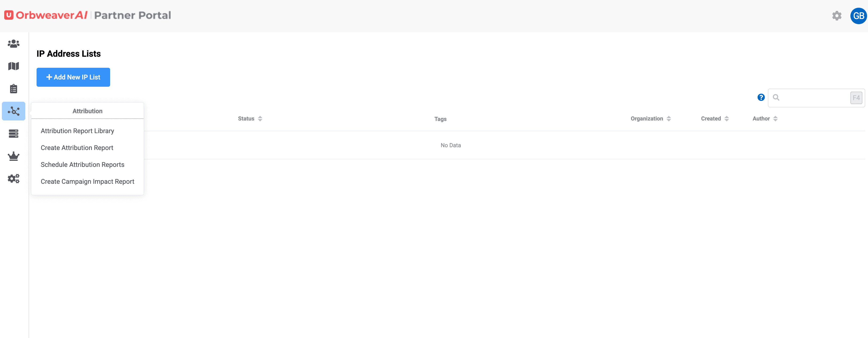The width and height of the screenshot is (868, 338).
Task: Sort table by Status column
Action: [250, 119]
